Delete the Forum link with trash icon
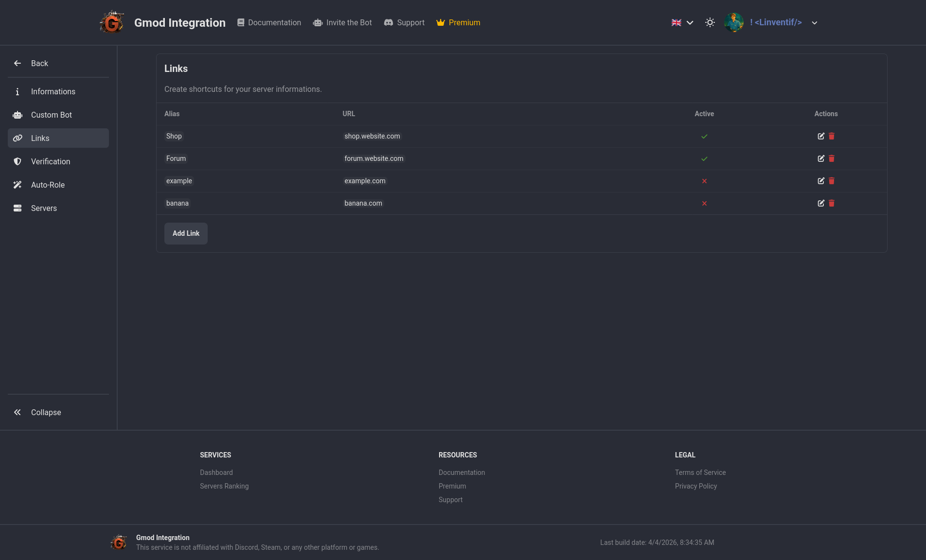 tap(832, 158)
